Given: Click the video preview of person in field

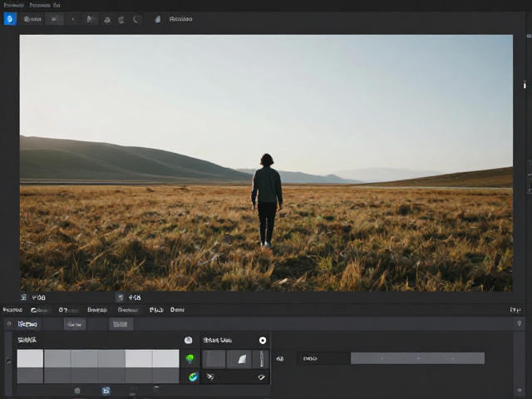Looking at the screenshot, I should point(266,163).
